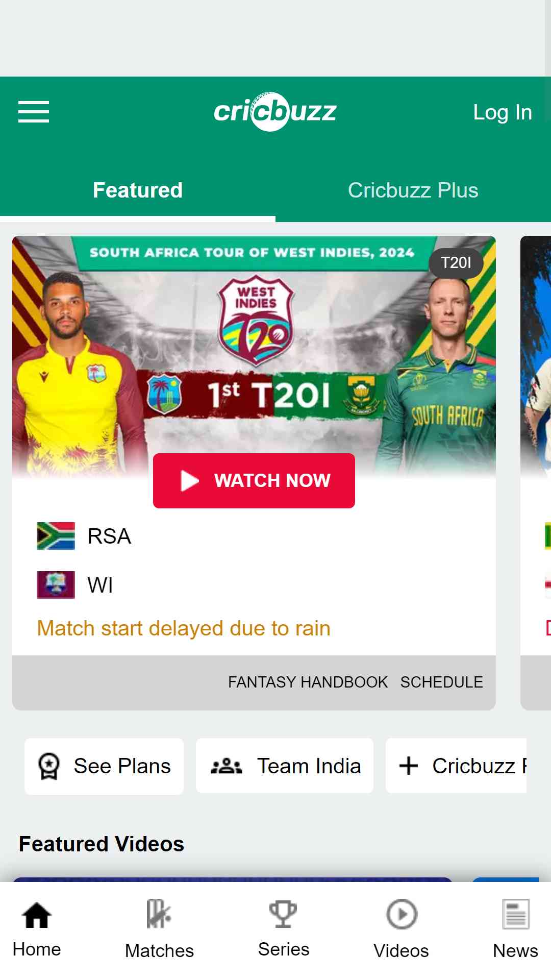Open the FANTASY HANDBOOK link

pos(308,682)
